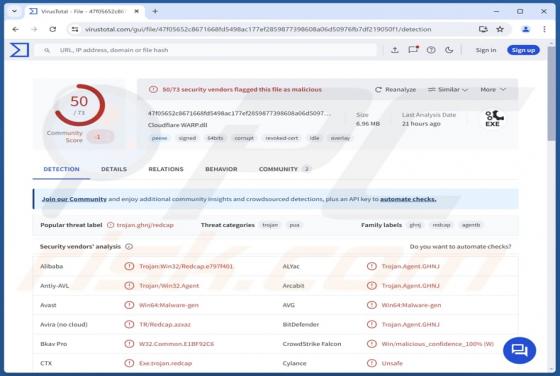Expand the More dropdown menu
Viewport: 560px width, 376px height.
[493, 90]
